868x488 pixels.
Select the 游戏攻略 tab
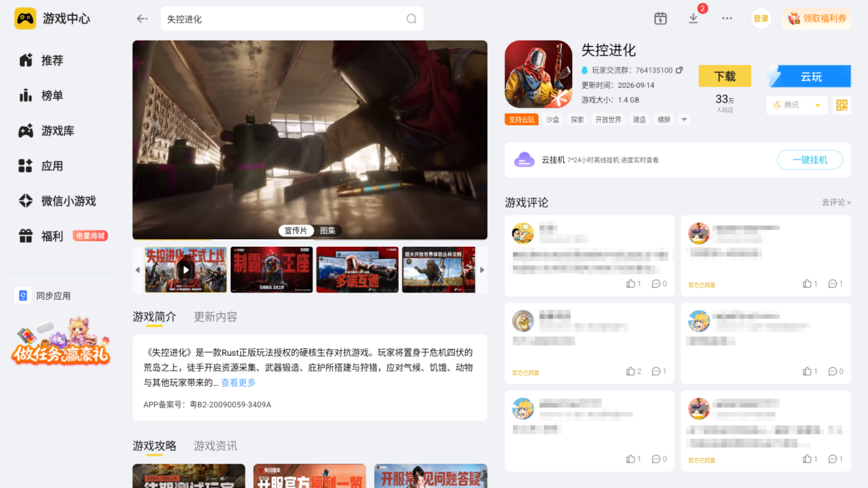tap(154, 446)
